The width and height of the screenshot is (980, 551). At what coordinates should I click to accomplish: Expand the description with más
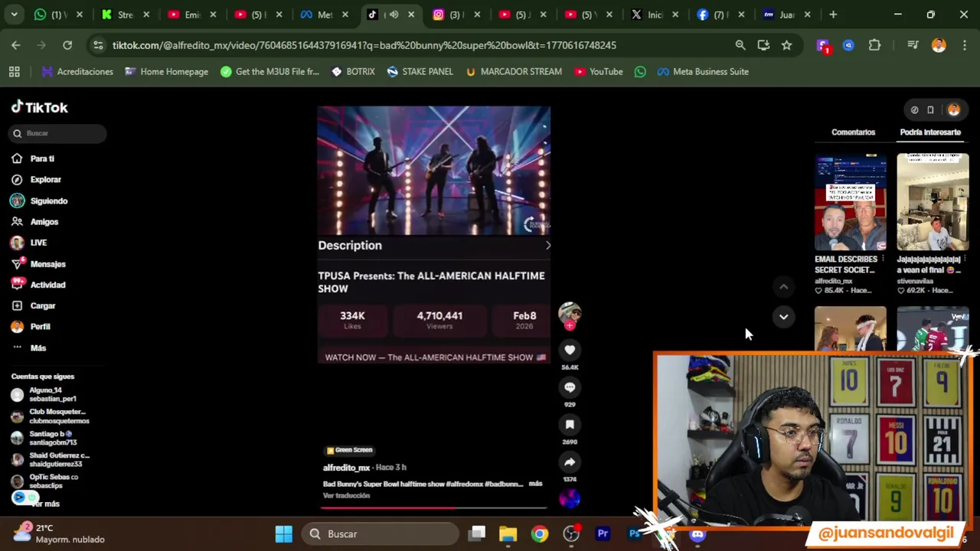535,484
